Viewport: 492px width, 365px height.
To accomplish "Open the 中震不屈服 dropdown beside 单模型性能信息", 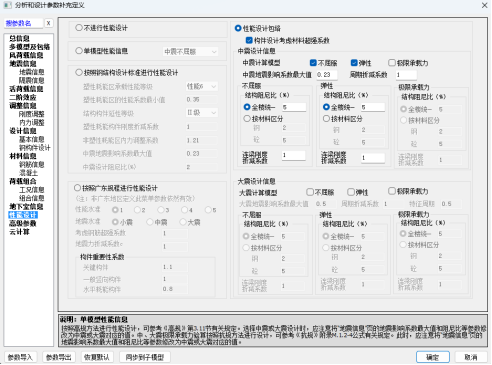I will coord(190,51).
